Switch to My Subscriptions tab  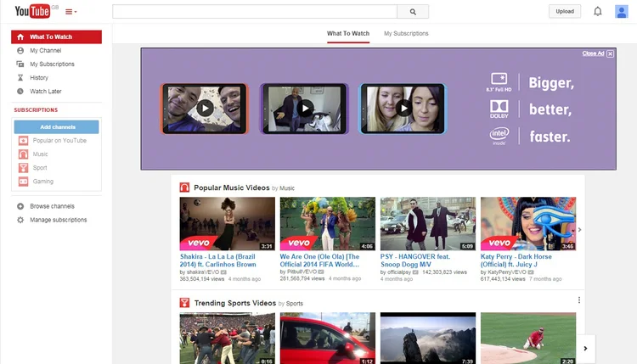pyautogui.click(x=406, y=34)
